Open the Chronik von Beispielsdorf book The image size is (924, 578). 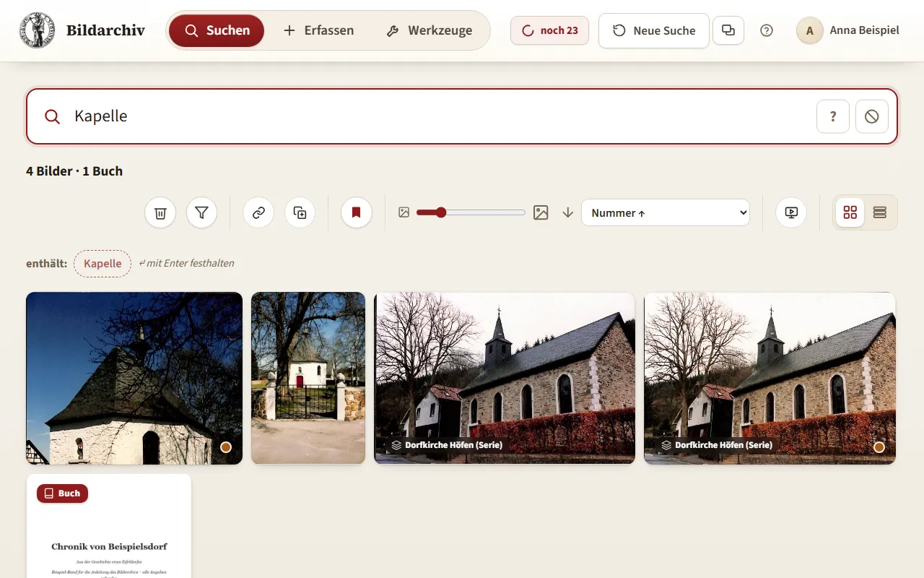tap(109, 526)
